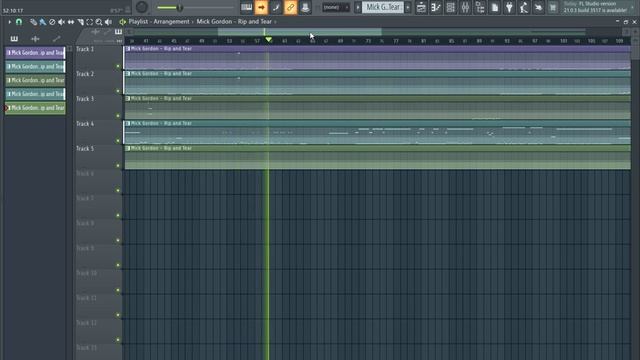Open the Track 5 clip menu icon
Image resolution: width=640 pixels, height=360 pixels.
[128, 148]
